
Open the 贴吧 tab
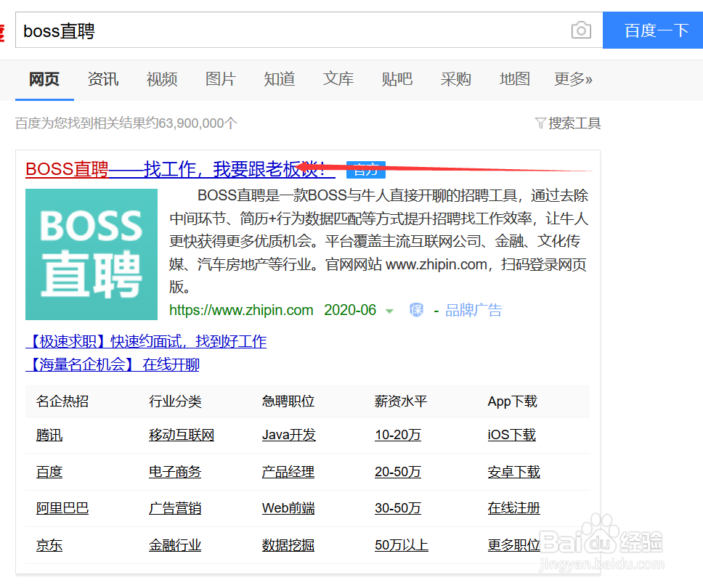coord(397,79)
